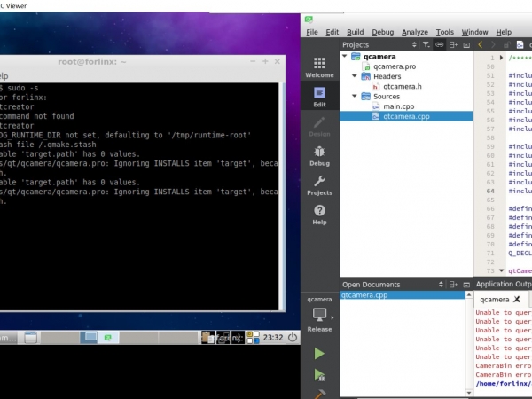Open the Analyze menu
This screenshot has height=399, width=532.
(x=414, y=32)
